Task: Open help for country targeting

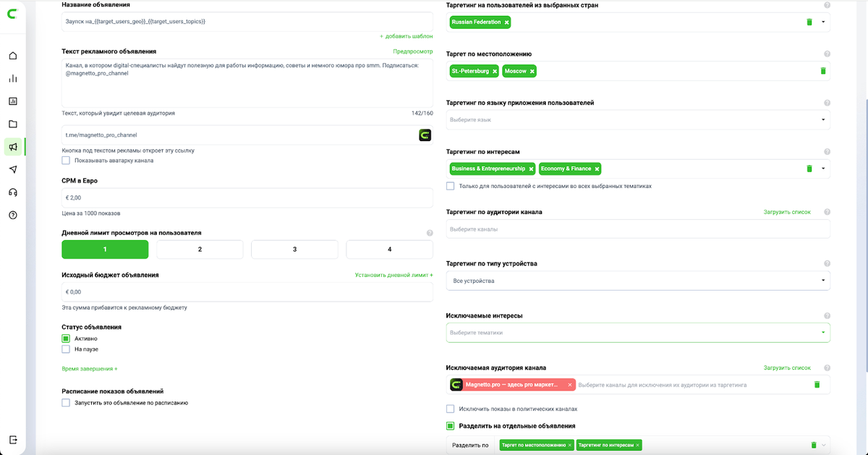Action: tap(827, 6)
